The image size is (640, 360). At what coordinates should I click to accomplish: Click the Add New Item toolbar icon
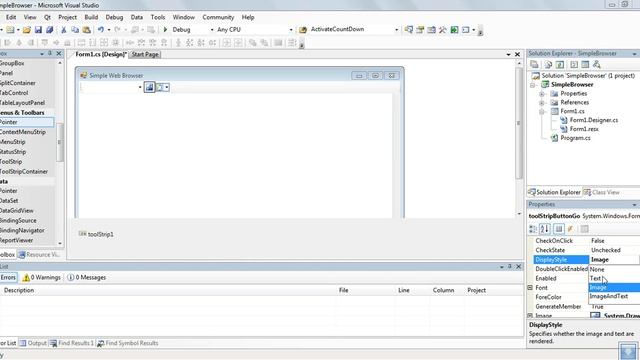[x=10, y=30]
